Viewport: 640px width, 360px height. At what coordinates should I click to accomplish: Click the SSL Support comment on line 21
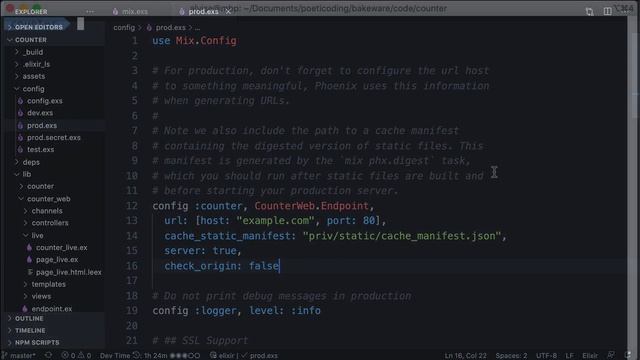[200, 340]
